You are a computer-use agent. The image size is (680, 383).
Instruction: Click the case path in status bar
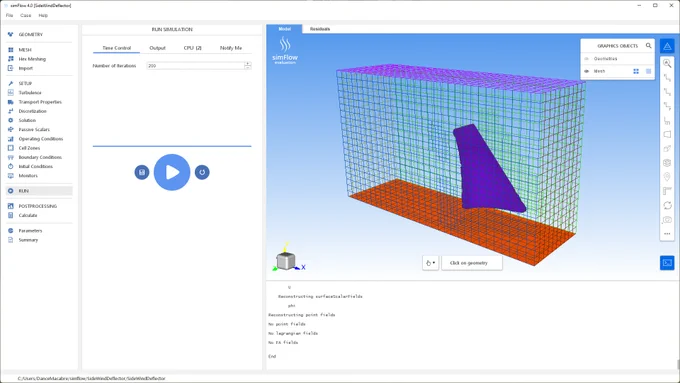pyautogui.click(x=92, y=378)
